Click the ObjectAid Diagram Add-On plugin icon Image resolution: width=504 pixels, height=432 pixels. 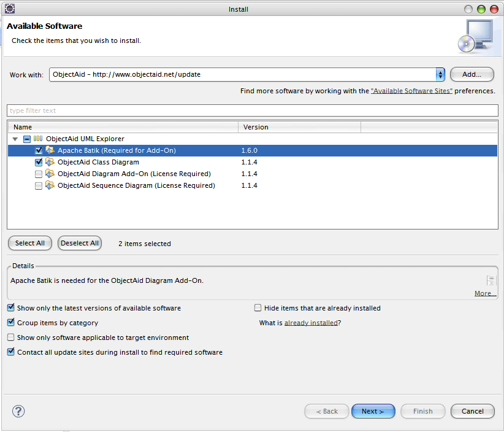pos(50,174)
